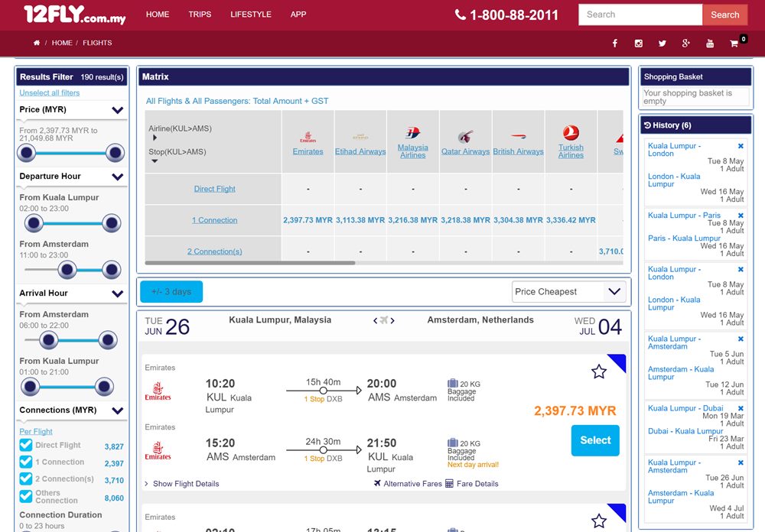The height and width of the screenshot is (532, 765).
Task: Open the Twitter icon in header
Action: 662,44
